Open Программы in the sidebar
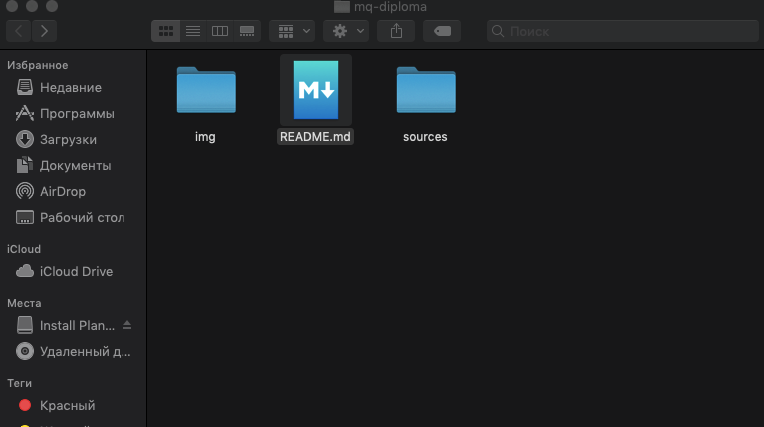 coord(71,114)
